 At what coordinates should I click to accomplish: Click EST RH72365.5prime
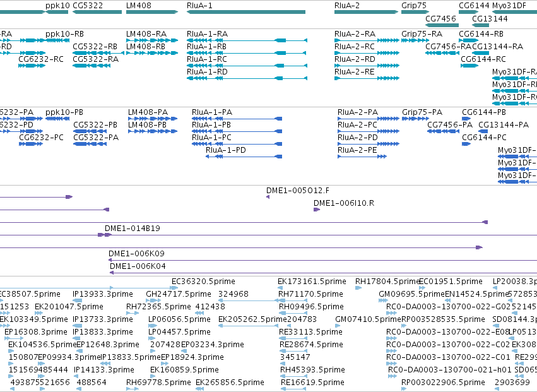tap(158, 307)
